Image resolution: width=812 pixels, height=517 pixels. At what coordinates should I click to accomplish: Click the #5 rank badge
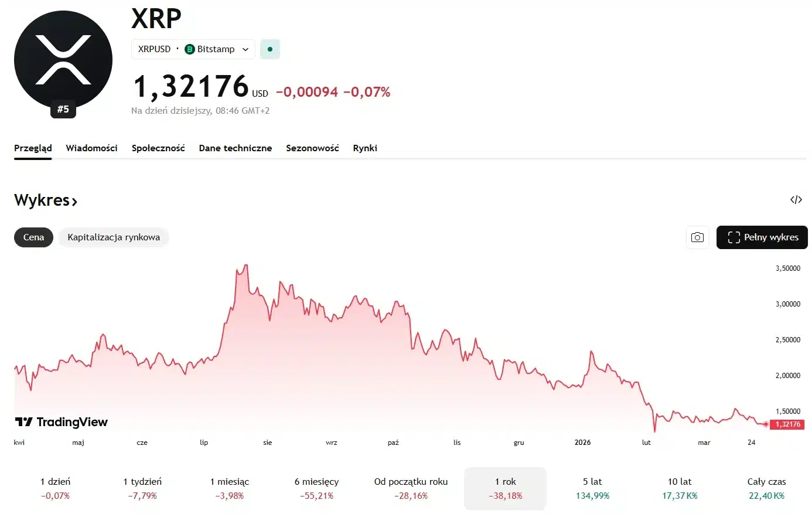[x=63, y=109]
